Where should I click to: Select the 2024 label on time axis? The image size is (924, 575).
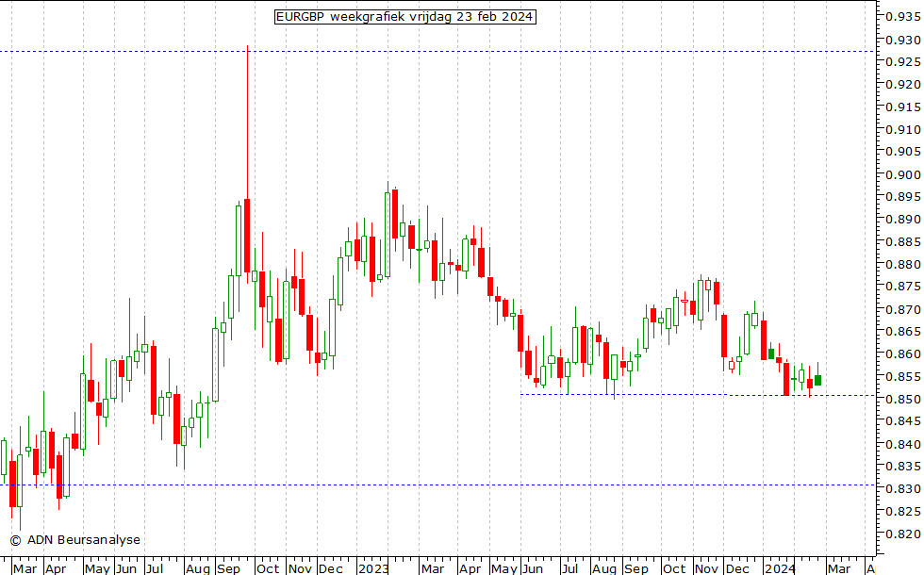point(779,568)
